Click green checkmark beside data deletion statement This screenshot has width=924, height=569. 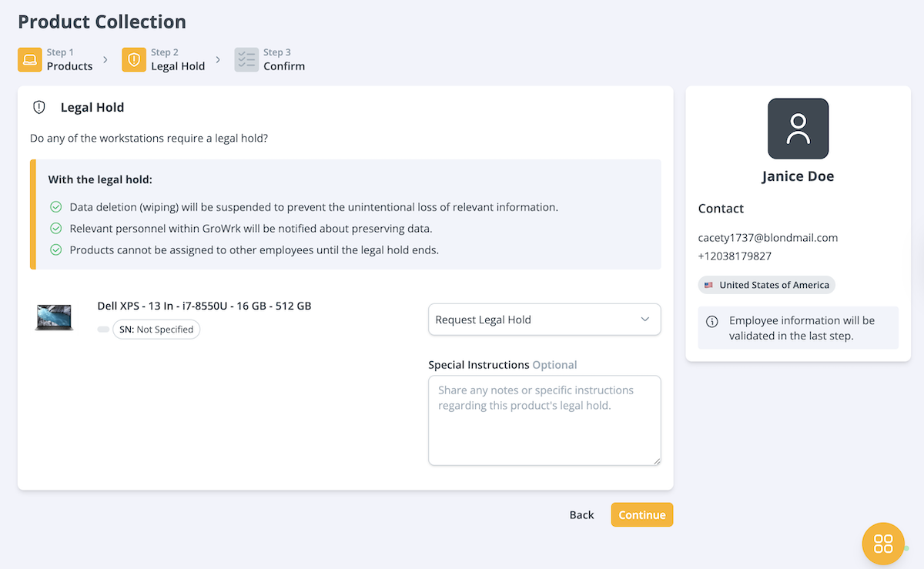(x=55, y=207)
